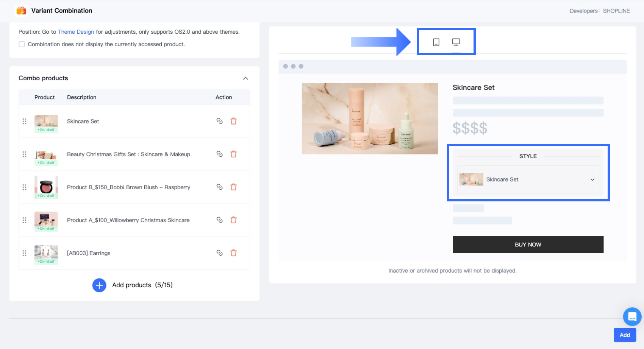The height and width of the screenshot is (349, 644).
Task: Click the '$$$$' price placeholder in preview
Action: point(470,128)
